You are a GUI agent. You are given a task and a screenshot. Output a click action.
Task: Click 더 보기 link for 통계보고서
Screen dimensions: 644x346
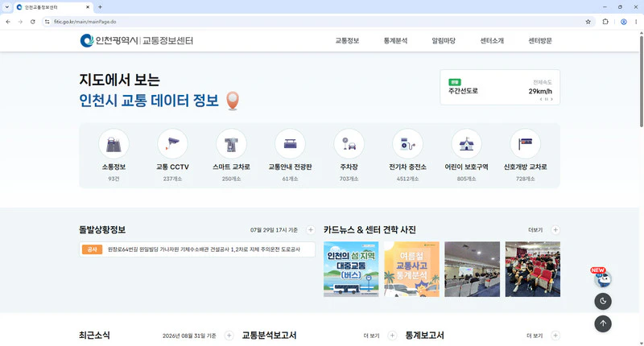click(x=535, y=336)
